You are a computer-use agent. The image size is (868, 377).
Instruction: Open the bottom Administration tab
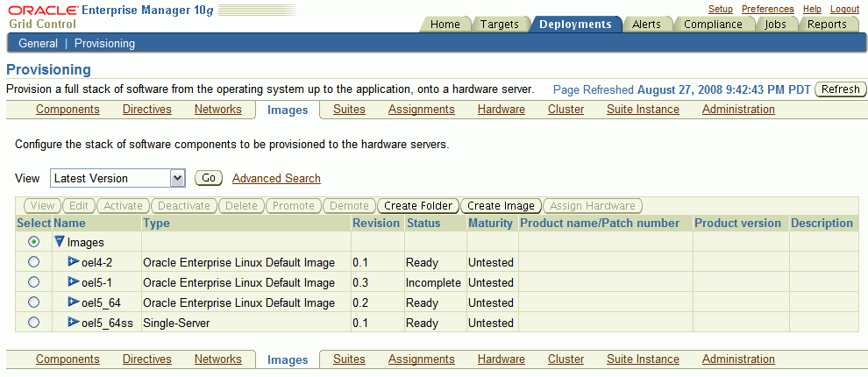point(738,359)
